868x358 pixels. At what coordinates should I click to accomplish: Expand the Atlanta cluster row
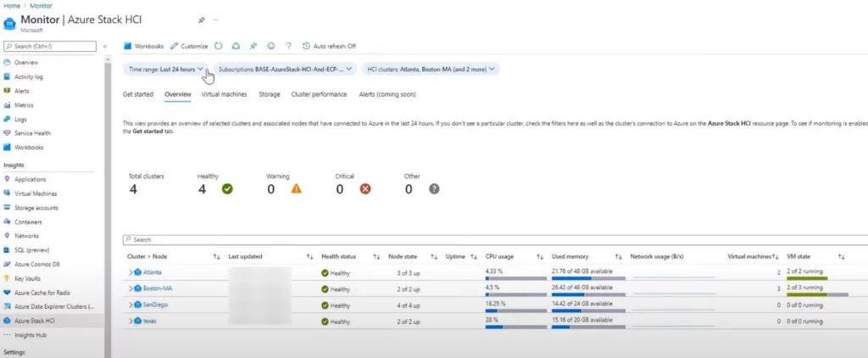131,272
